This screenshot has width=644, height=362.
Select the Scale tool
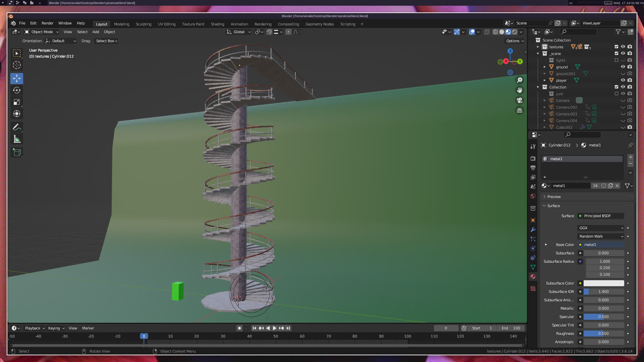coord(17,102)
